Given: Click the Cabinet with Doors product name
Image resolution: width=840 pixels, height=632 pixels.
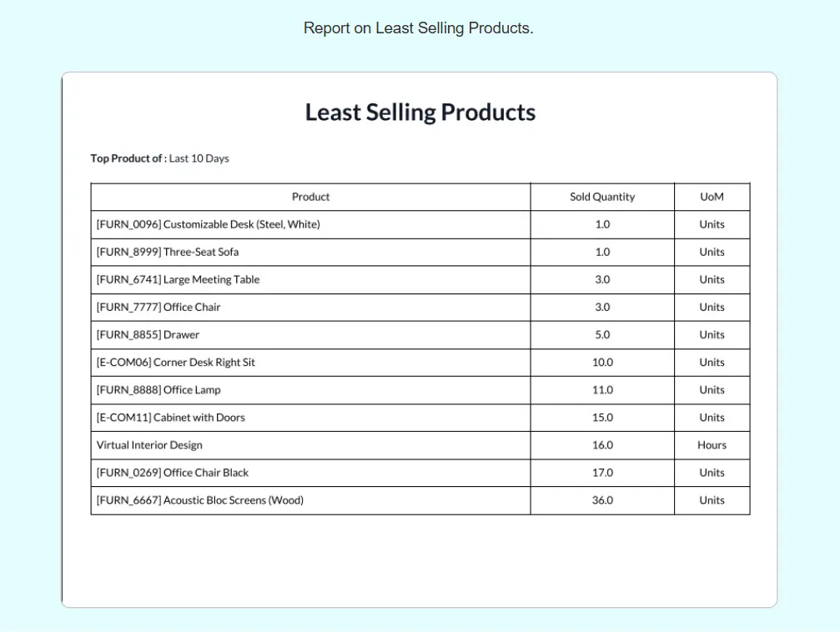Looking at the screenshot, I should (x=171, y=417).
